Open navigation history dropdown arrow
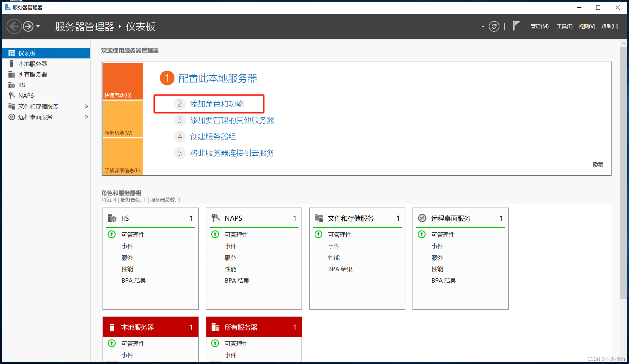Image resolution: width=629 pixels, height=364 pixels. (38, 26)
